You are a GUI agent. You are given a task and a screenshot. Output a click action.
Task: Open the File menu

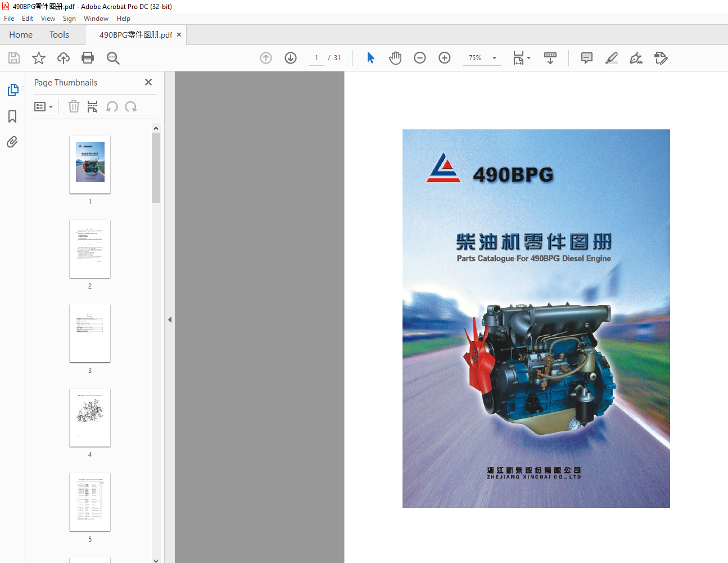(x=9, y=19)
